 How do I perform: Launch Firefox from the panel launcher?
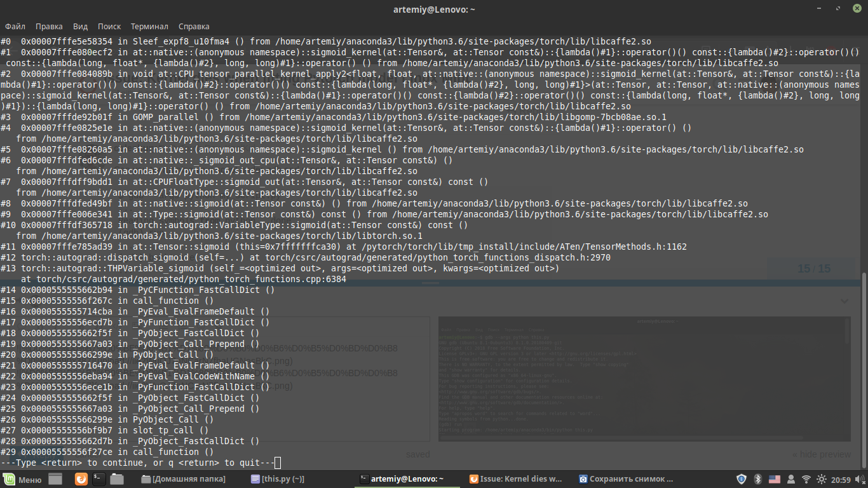81,479
